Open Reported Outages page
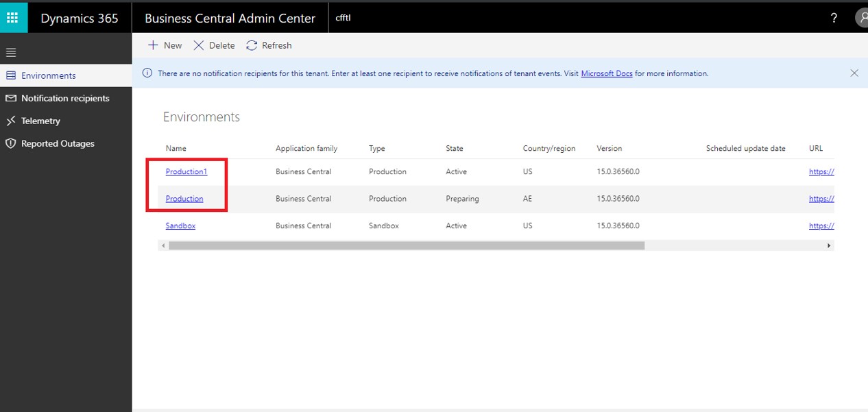868x412 pixels. coord(58,143)
